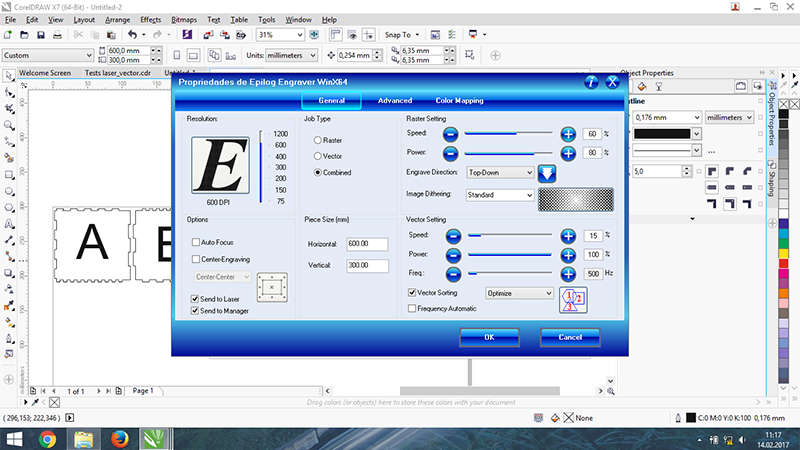
Task: Open the Image Dithering dropdown
Action: coord(500,195)
